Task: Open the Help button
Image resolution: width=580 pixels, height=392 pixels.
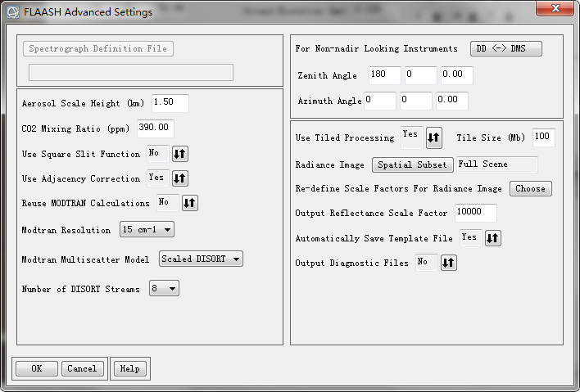Action: (129, 368)
